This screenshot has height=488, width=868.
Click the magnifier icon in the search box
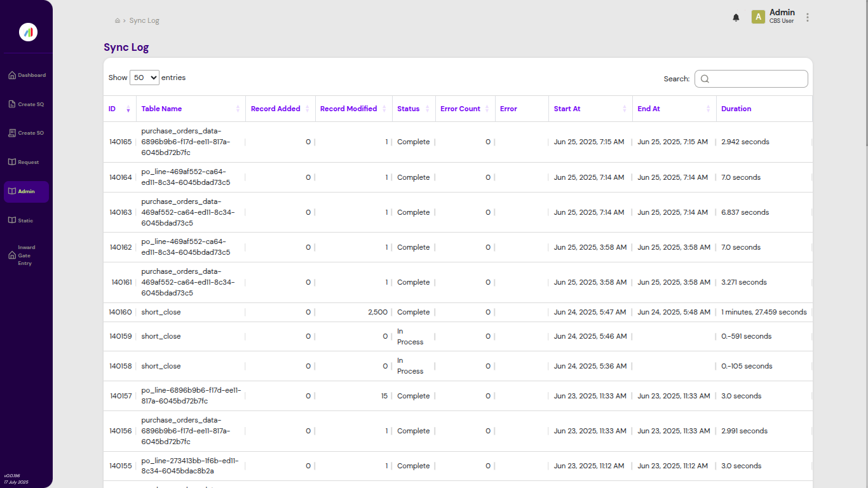coord(705,79)
